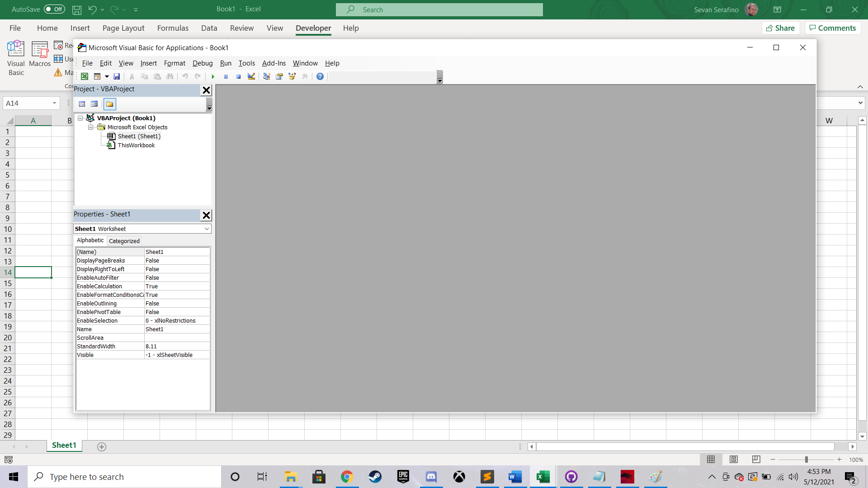The height and width of the screenshot is (488, 868).
Task: Open Excel Formulas ribbon tab
Action: click(173, 28)
